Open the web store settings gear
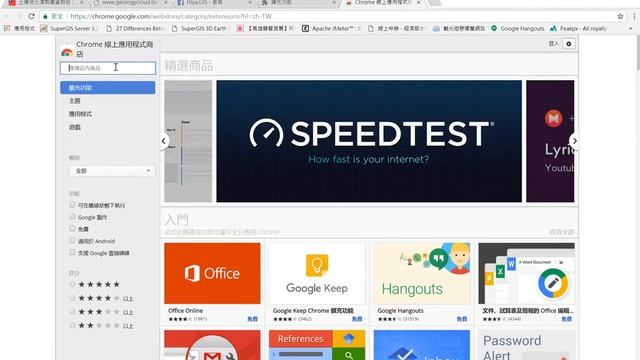This screenshot has width=640, height=360. tap(569, 44)
